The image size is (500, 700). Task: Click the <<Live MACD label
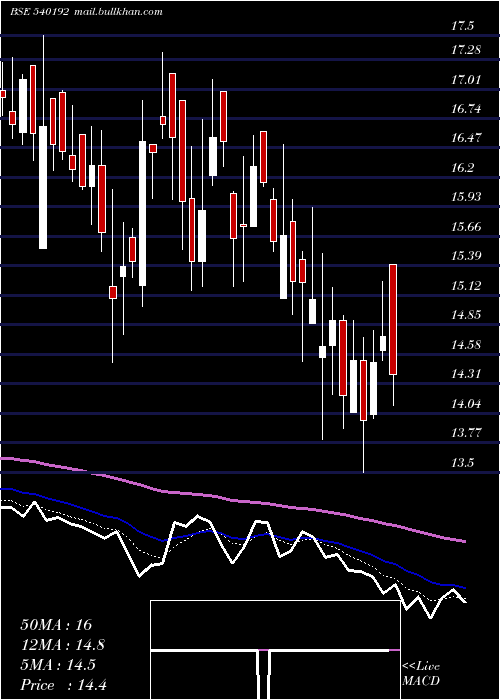tap(421, 674)
